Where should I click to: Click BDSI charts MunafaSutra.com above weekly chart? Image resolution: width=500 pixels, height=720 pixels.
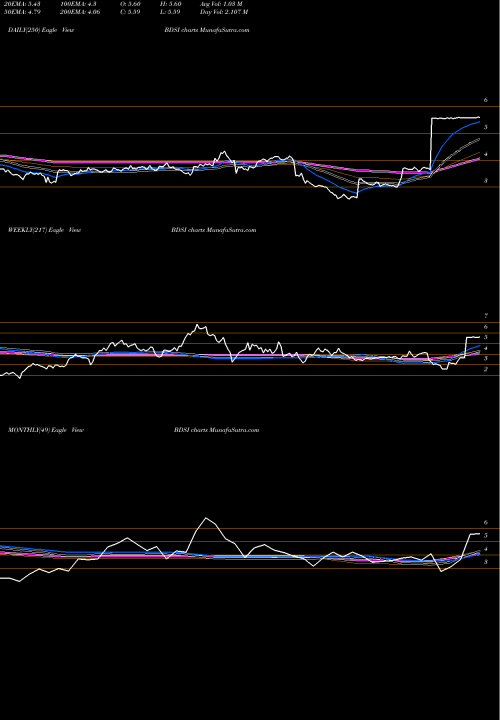point(213,230)
